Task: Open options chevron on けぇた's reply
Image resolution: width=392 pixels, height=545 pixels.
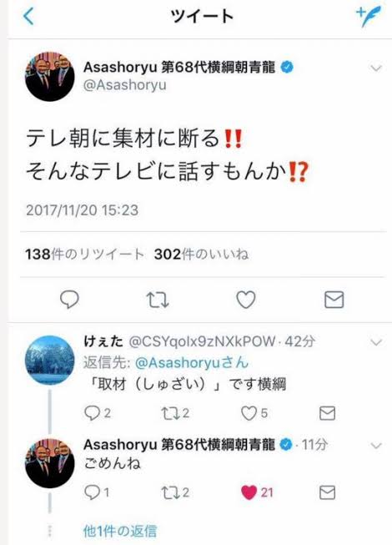Action: coord(376,342)
